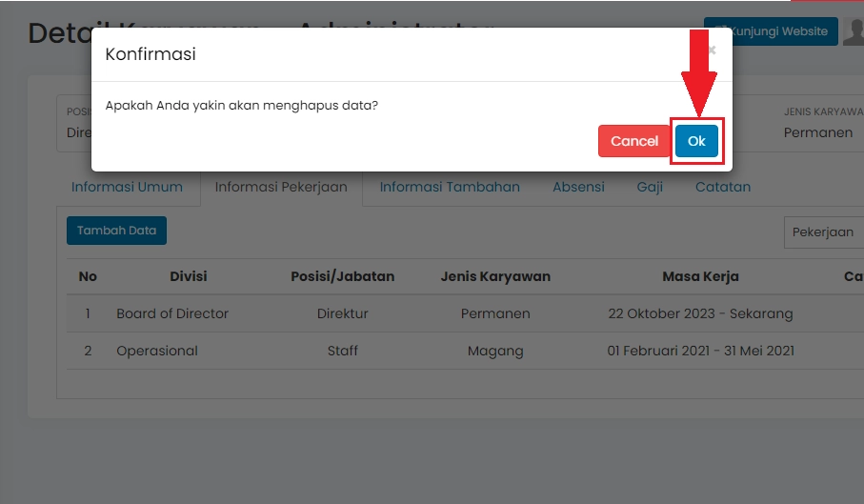The width and height of the screenshot is (864, 504).
Task: Confirm deletion with the Ok button
Action: click(696, 141)
